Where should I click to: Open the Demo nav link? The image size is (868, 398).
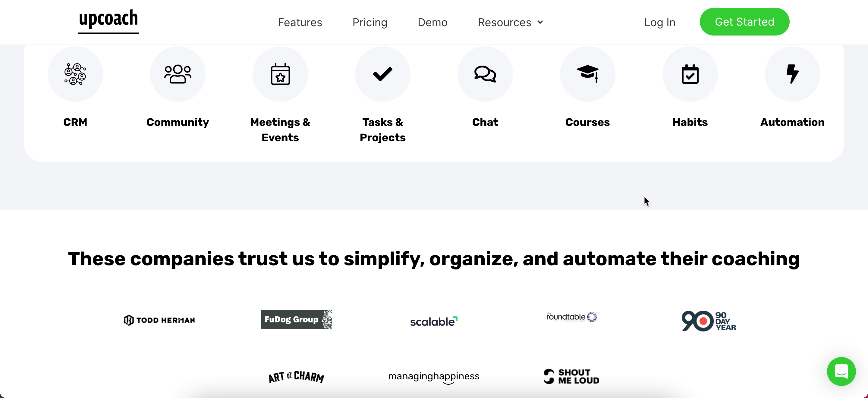point(432,22)
